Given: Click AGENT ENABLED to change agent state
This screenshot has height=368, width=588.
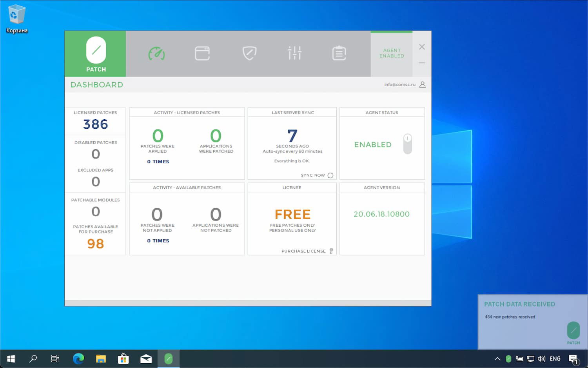Looking at the screenshot, I should (x=391, y=53).
